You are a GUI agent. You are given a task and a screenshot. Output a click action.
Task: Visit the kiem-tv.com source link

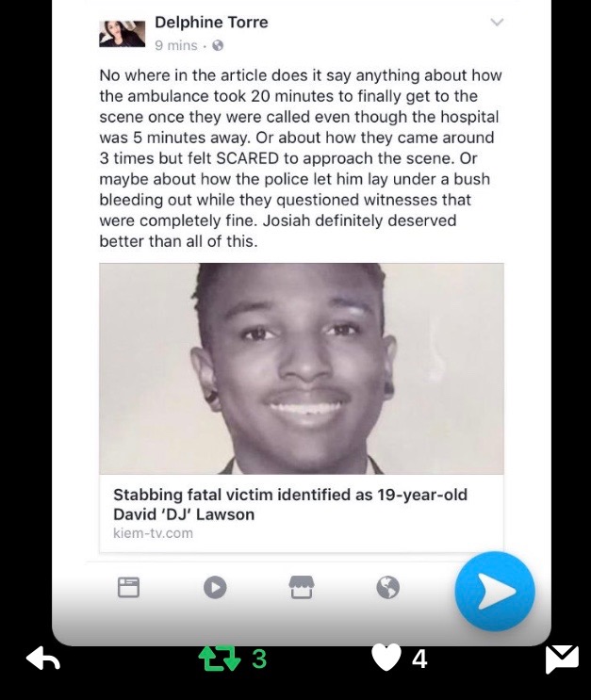click(154, 533)
